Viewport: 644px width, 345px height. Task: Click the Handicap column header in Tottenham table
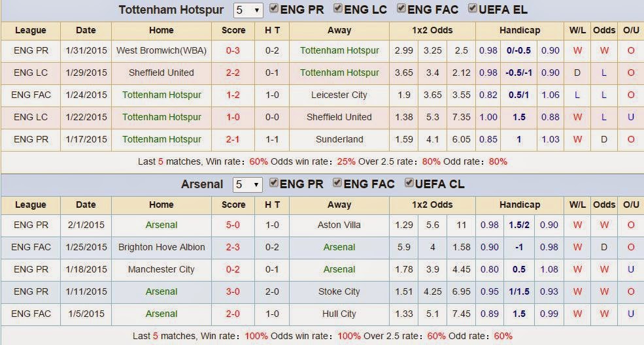coord(520,30)
